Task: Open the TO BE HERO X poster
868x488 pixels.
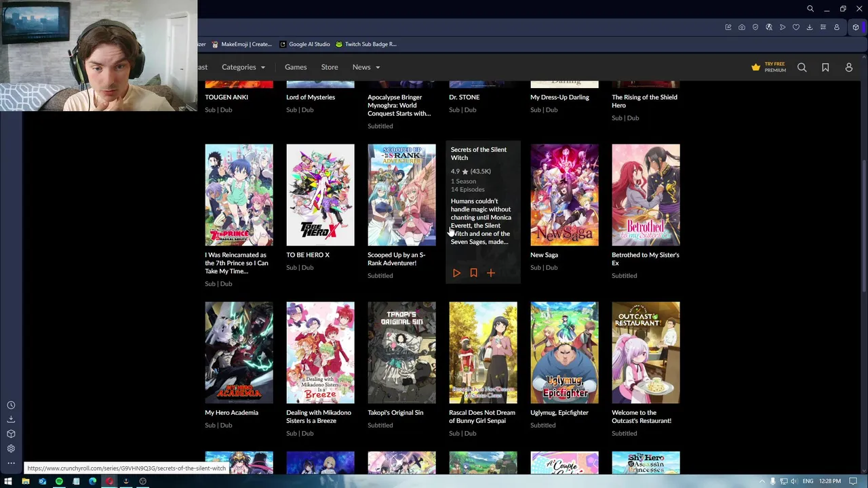Action: coord(320,195)
